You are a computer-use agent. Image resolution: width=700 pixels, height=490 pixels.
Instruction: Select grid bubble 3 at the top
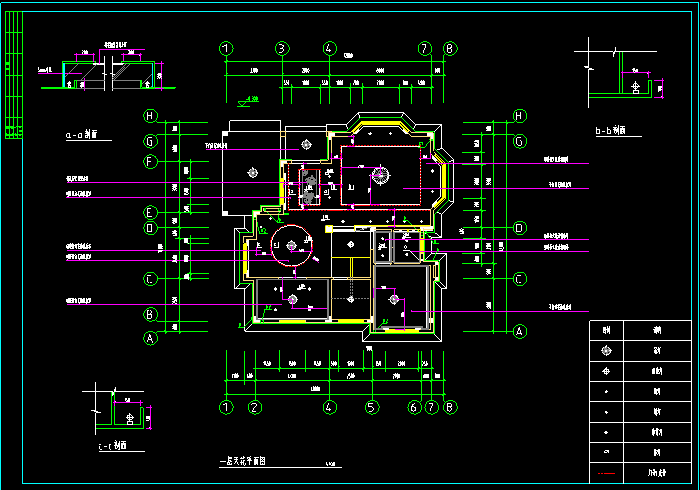click(283, 48)
